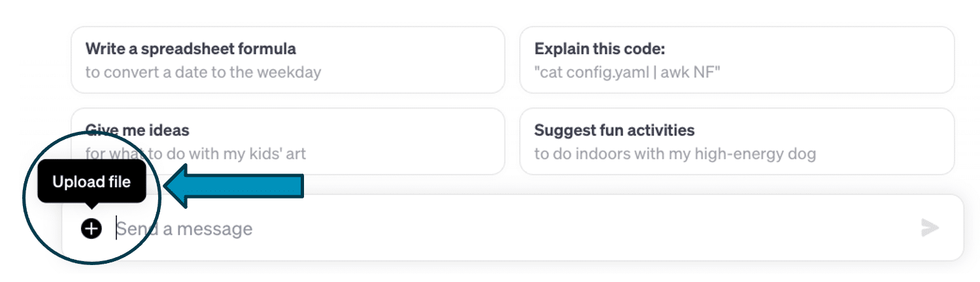Screen dimensions: 980x282
Task: Select the "Suggest fun activities" heading
Action: tap(614, 130)
